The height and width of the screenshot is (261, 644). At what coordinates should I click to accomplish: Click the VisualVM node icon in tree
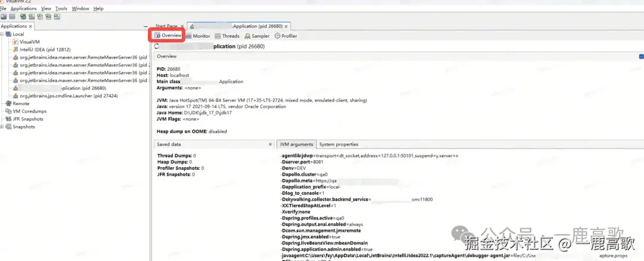tap(16, 42)
